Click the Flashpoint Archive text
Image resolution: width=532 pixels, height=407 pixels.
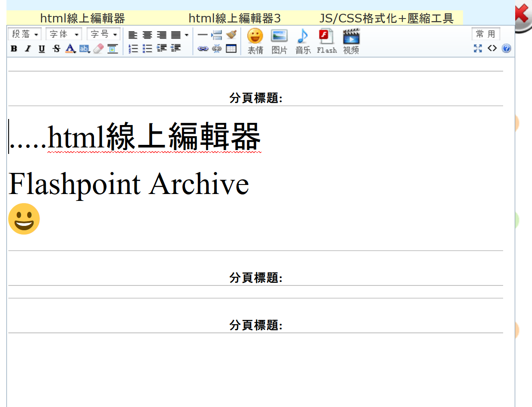(129, 184)
